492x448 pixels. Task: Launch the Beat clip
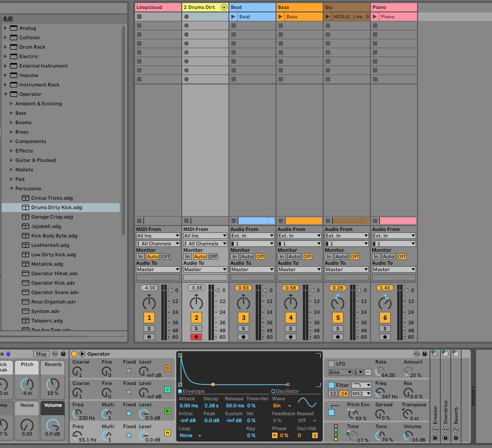(x=233, y=17)
